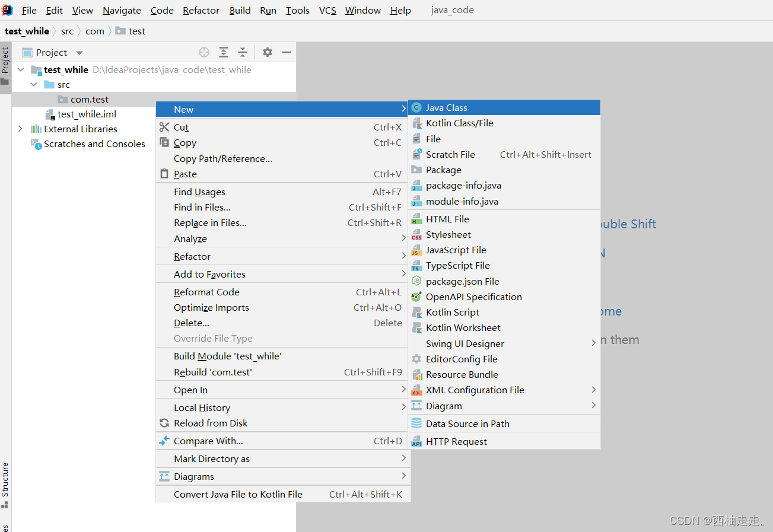Choose Build Module 'test_while'
This screenshot has height=532, width=773.
282,356
